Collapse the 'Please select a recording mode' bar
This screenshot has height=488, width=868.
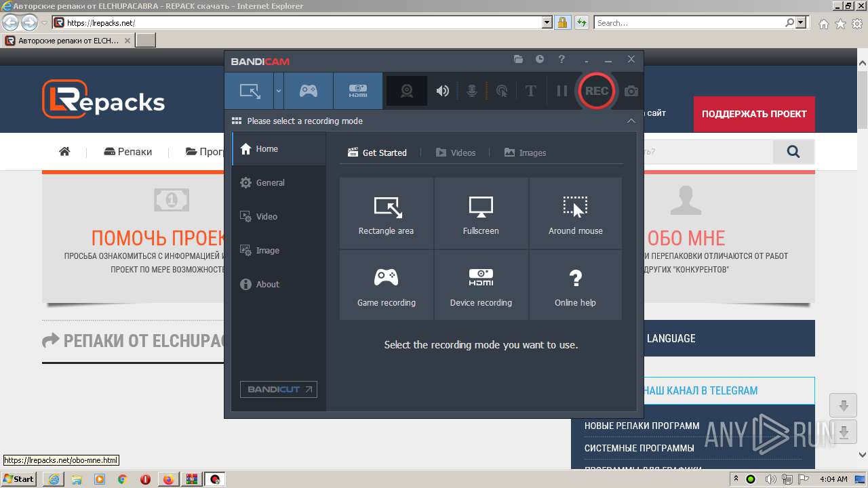coord(631,121)
